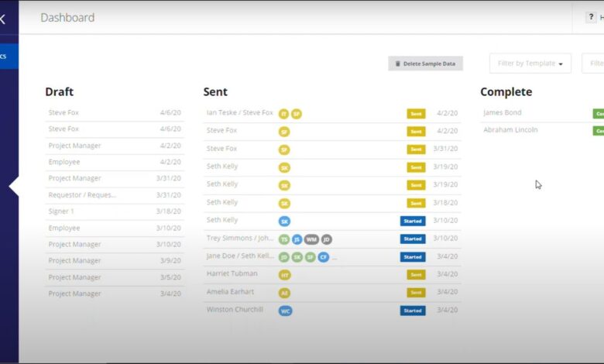
Task: Click the SF avatar in Ian Teske row
Action: 297,114
